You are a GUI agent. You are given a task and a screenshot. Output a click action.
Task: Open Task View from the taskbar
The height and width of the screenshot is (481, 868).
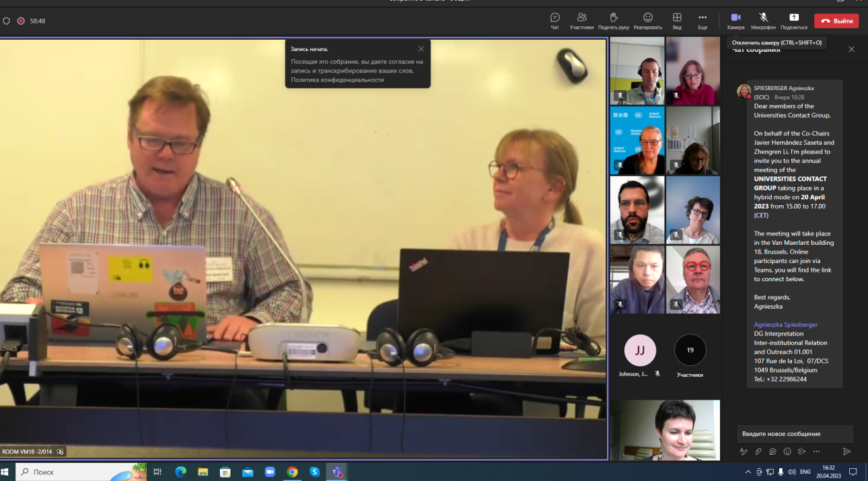coord(157,472)
